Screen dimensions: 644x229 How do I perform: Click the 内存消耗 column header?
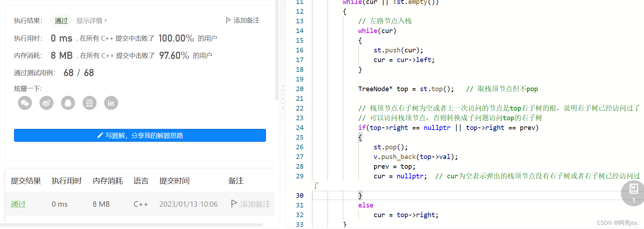pyautogui.click(x=108, y=181)
